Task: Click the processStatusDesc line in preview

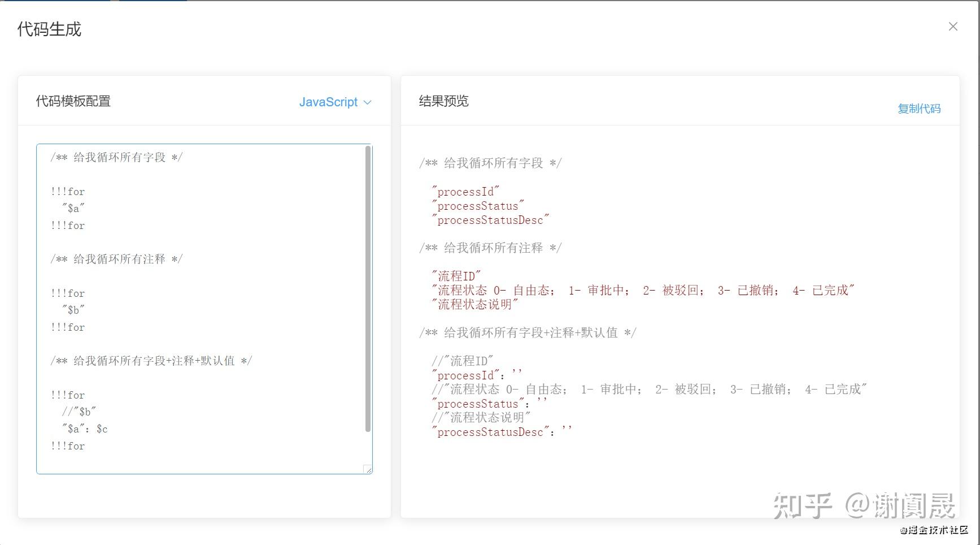Action: [490, 220]
